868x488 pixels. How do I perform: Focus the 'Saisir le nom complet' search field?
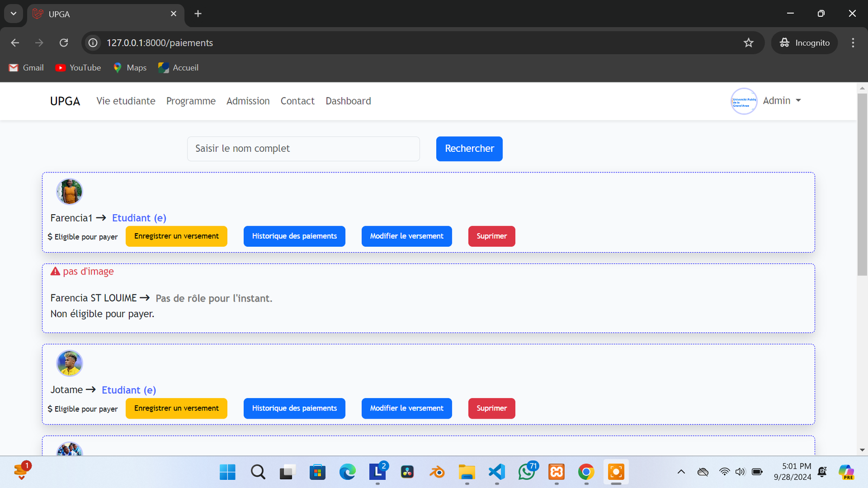pos(303,149)
